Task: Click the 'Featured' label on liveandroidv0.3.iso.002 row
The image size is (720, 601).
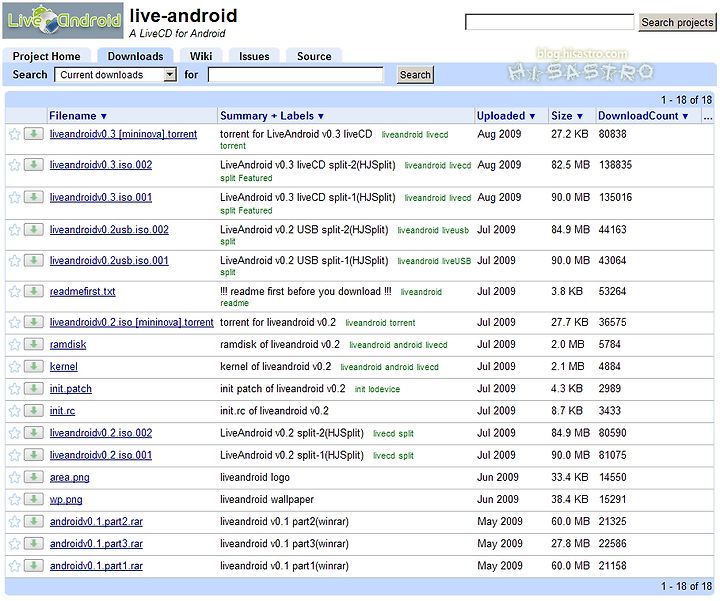Action: click(255, 178)
